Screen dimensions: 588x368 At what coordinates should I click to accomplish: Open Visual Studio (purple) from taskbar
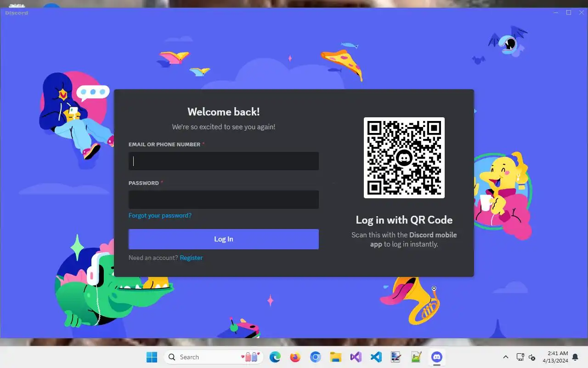tap(356, 357)
